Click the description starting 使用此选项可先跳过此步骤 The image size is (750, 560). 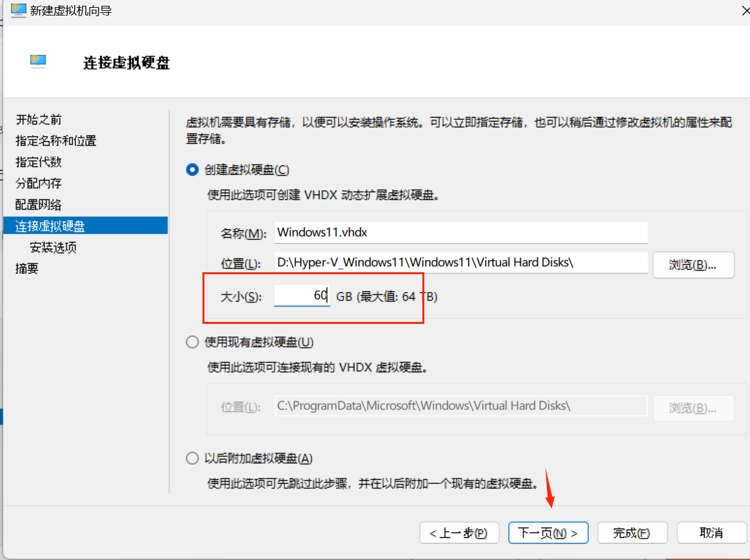[373, 484]
